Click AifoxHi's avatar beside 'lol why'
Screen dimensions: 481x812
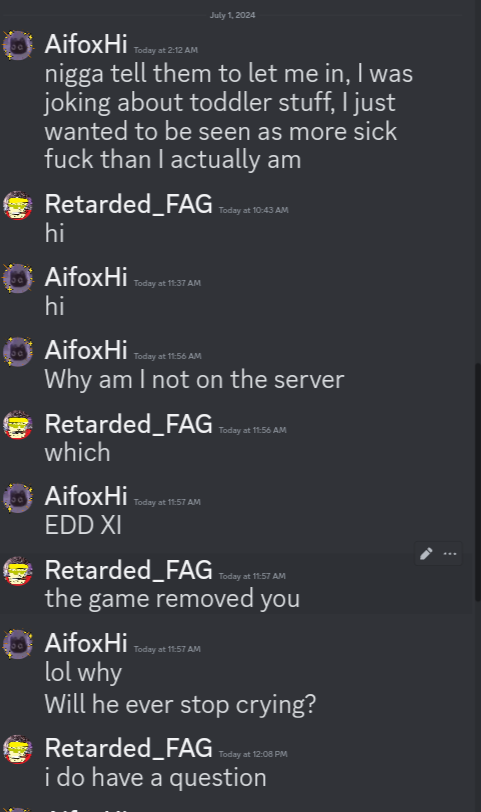click(x=18, y=644)
